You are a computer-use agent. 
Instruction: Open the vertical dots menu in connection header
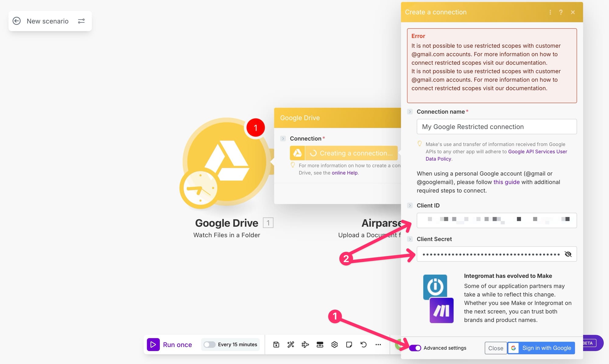(550, 12)
